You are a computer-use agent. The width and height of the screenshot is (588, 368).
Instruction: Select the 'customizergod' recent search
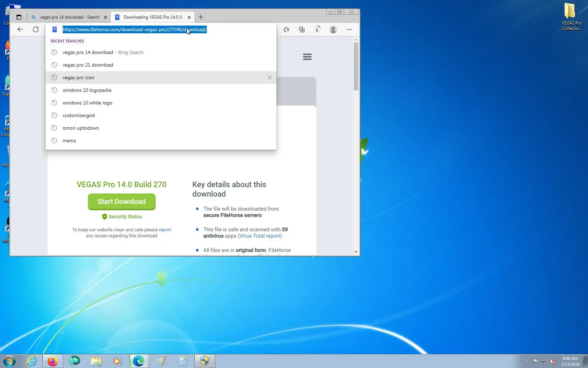(x=161, y=115)
